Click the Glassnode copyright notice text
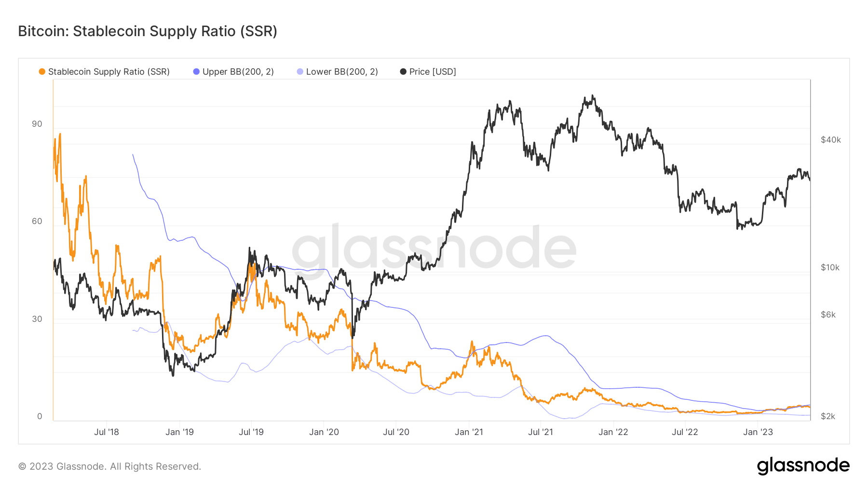 pos(110,466)
